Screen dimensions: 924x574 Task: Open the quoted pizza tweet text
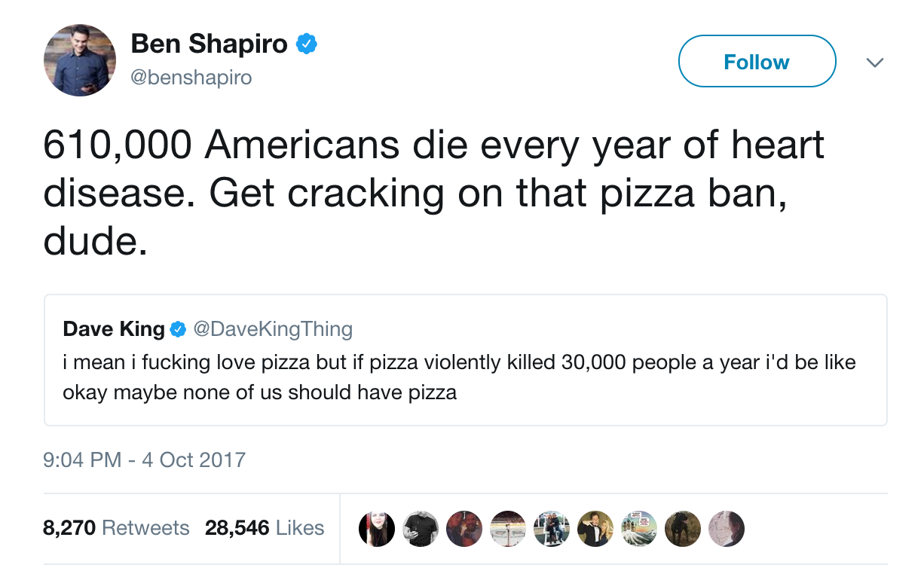[x=459, y=377]
